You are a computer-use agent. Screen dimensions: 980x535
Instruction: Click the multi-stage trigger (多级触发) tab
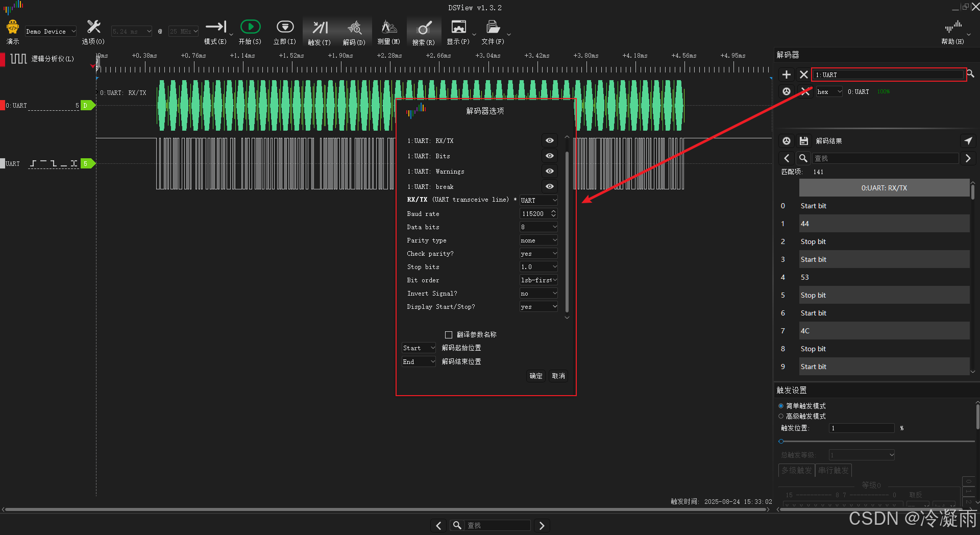tap(796, 470)
